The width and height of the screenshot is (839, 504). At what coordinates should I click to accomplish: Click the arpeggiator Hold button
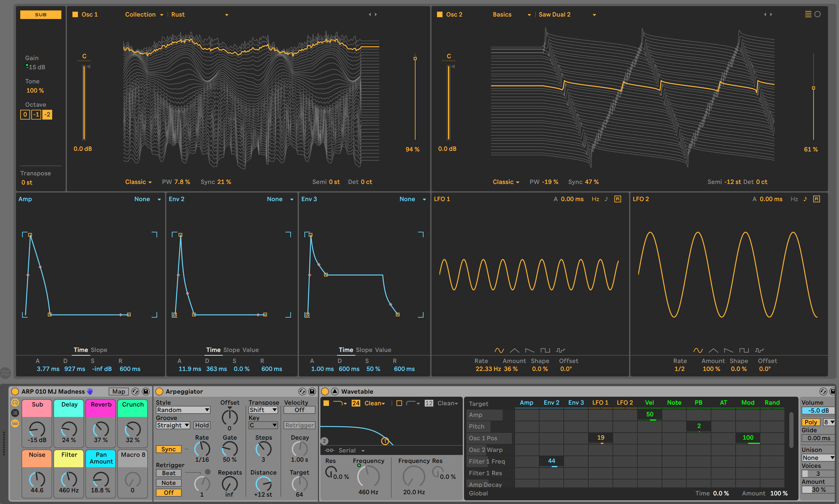pyautogui.click(x=202, y=425)
